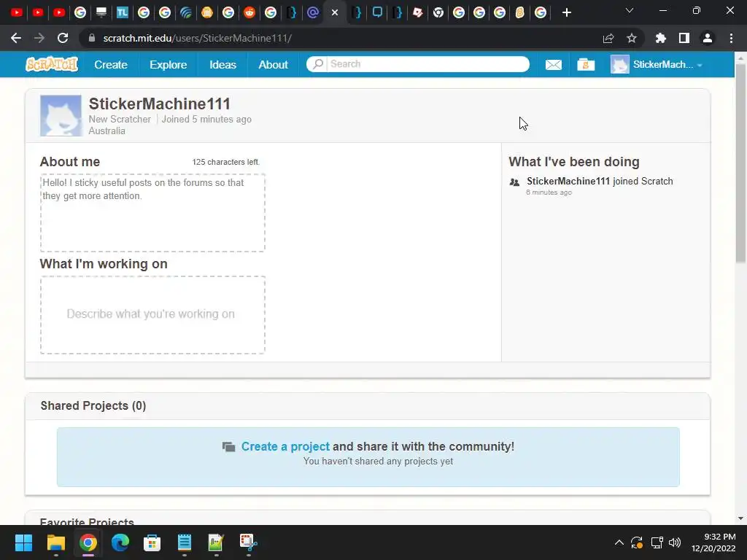The height and width of the screenshot is (560, 747).
Task: Click the browser forward arrow
Action: point(39,38)
